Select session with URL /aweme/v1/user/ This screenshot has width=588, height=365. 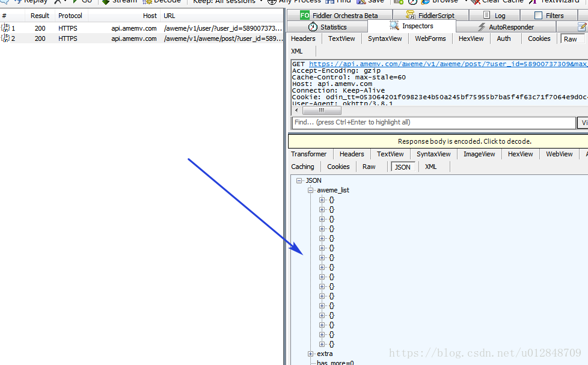142,28
